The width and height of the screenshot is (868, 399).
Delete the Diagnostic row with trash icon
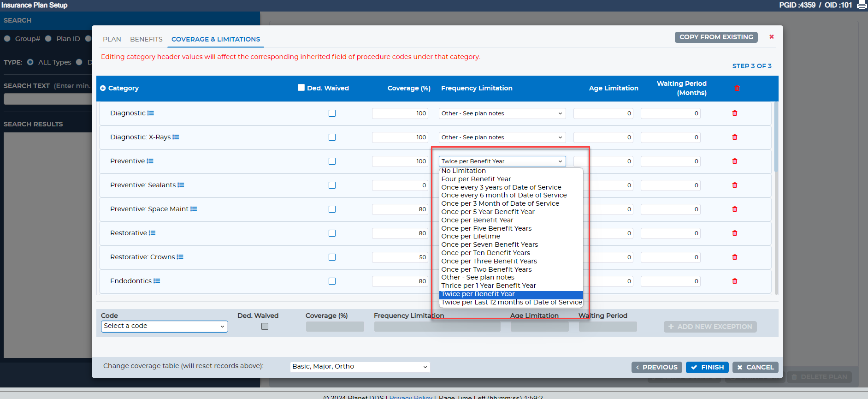pyautogui.click(x=735, y=113)
